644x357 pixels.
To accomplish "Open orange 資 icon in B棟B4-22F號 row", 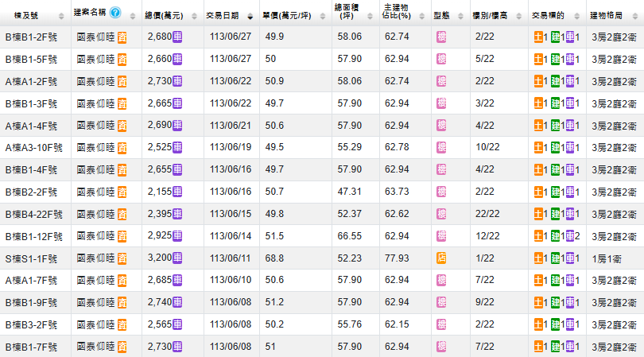I will pyautogui.click(x=122, y=215).
